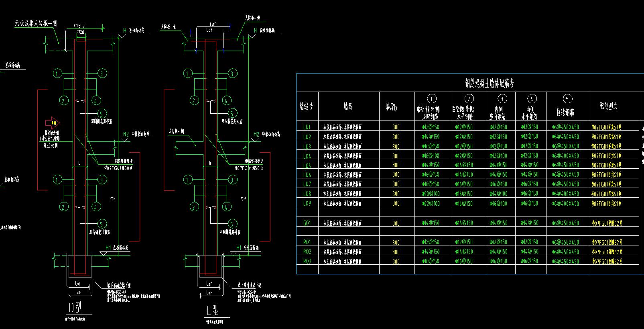
Task: Select the table title 钢筋混凝土墙体配筋表
Action: pos(489,83)
